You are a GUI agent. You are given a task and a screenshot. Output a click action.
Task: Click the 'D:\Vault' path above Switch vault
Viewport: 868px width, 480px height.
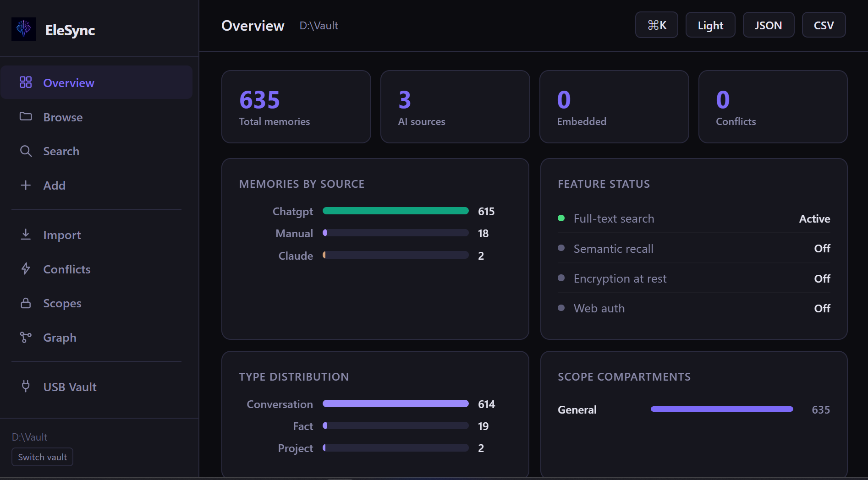30,437
